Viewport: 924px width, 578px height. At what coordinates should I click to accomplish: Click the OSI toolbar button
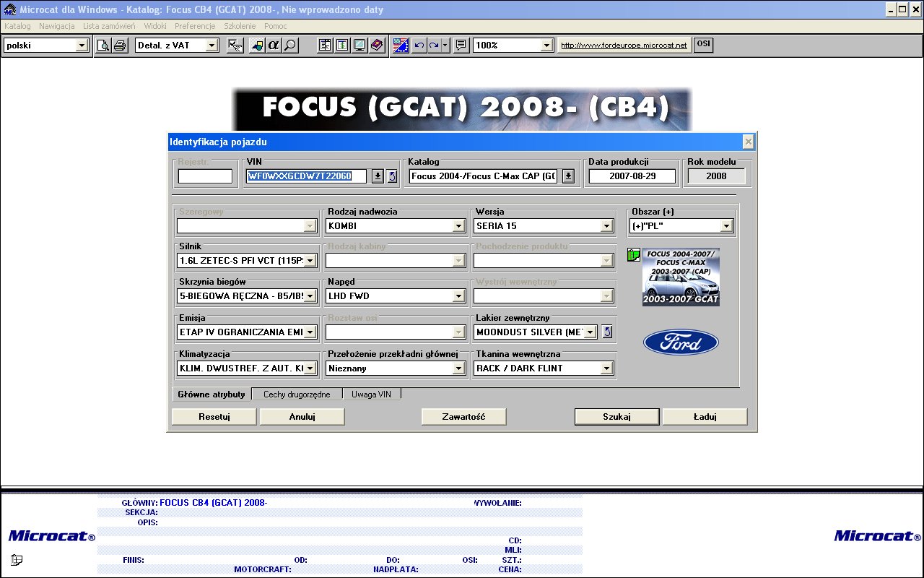point(703,45)
